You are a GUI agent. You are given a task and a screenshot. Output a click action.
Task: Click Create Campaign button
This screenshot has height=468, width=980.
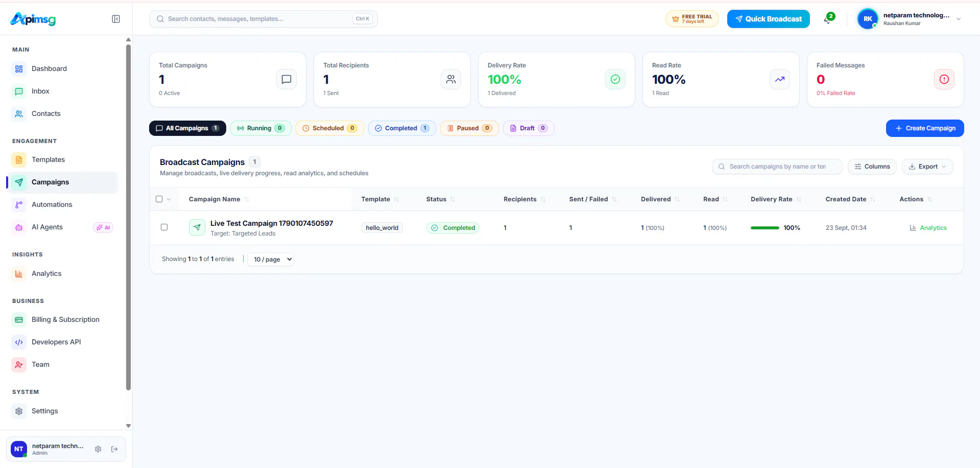(925, 128)
